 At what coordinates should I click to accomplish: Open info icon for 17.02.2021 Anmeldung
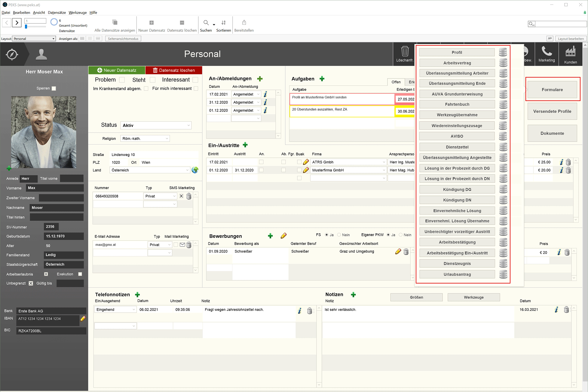(x=265, y=94)
